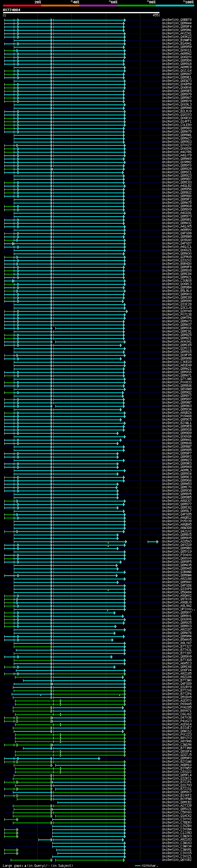
Task: Click the 455 end-position label
Action: tap(155, 15)
